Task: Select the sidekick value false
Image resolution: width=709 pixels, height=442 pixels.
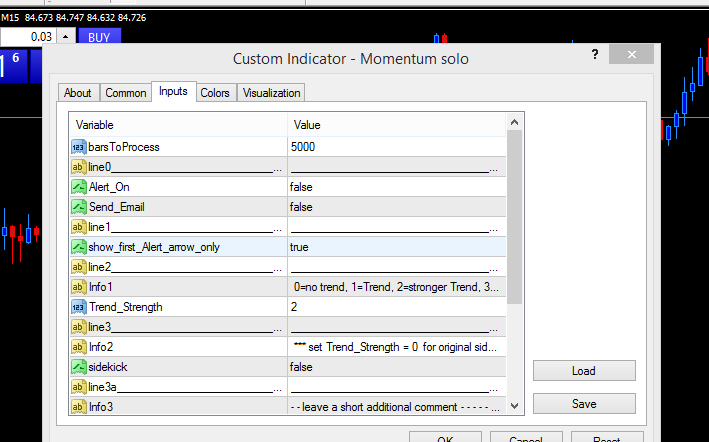Action: [301, 367]
